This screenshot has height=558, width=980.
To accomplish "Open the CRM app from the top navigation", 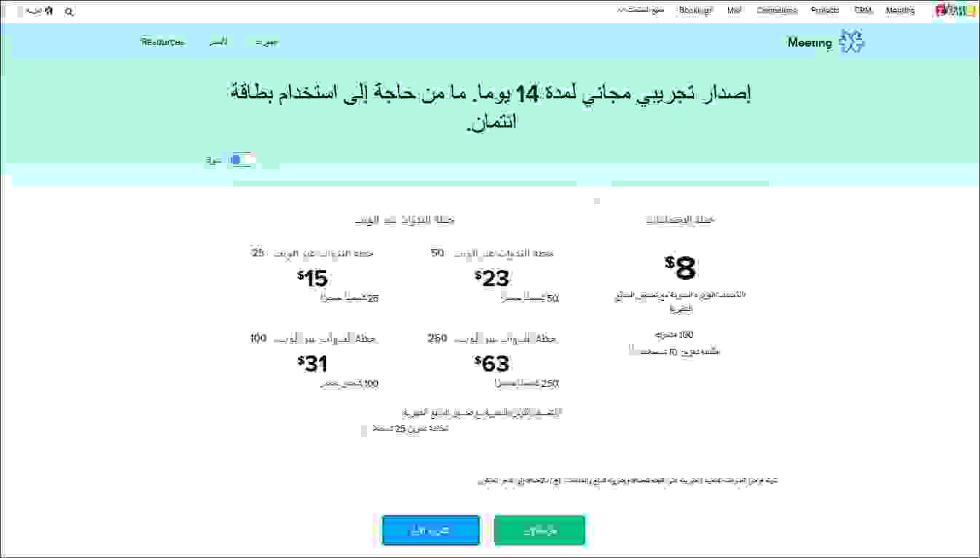I will coord(863,10).
